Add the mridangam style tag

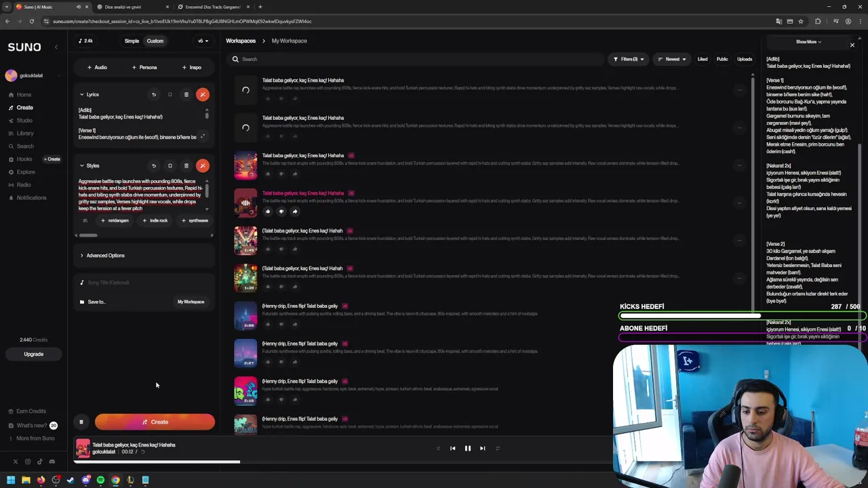tap(115, 220)
